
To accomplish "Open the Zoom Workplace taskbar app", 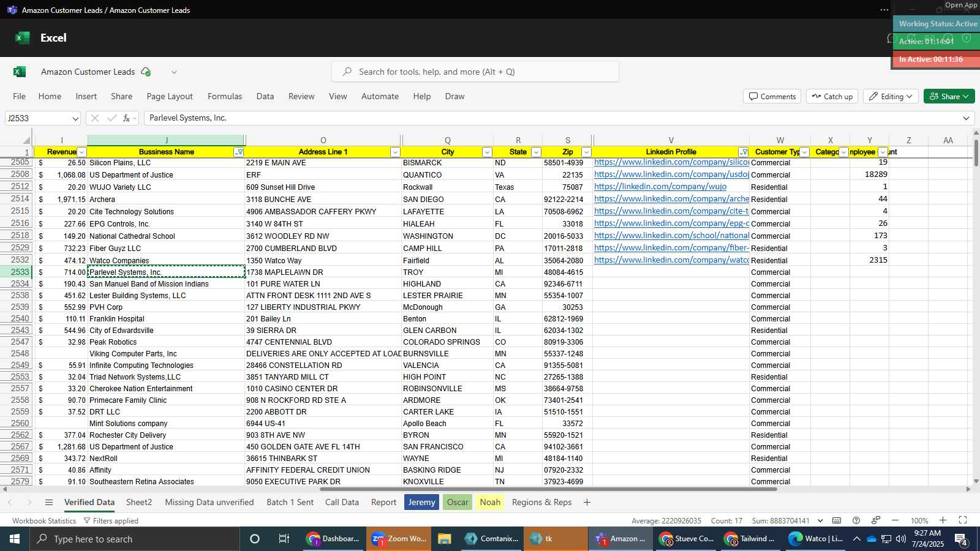I will (x=399, y=539).
